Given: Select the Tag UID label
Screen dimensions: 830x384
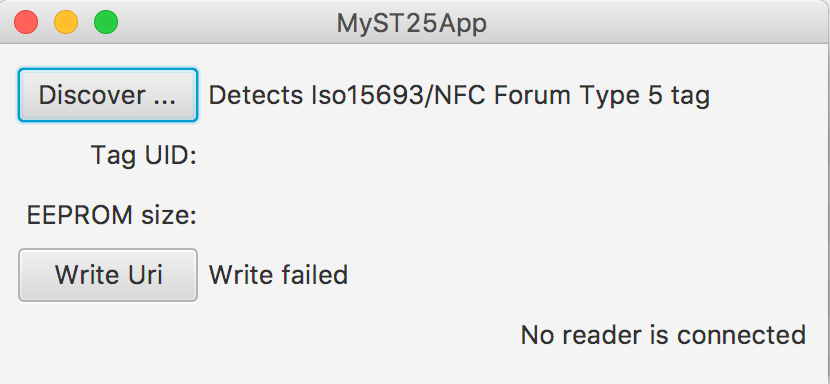Looking at the screenshot, I should [x=144, y=156].
